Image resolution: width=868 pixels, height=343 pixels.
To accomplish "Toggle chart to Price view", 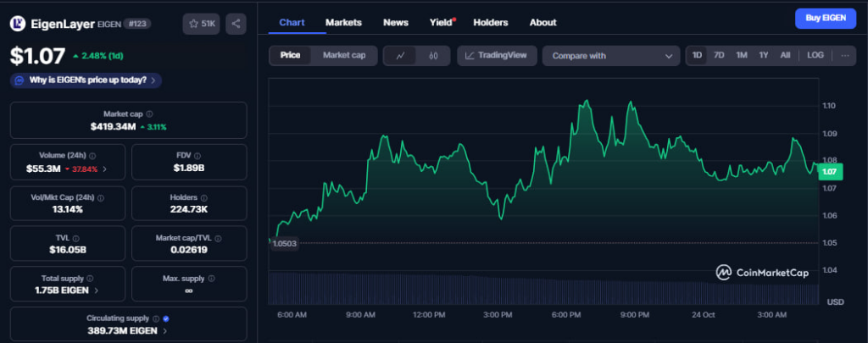I will coord(290,55).
